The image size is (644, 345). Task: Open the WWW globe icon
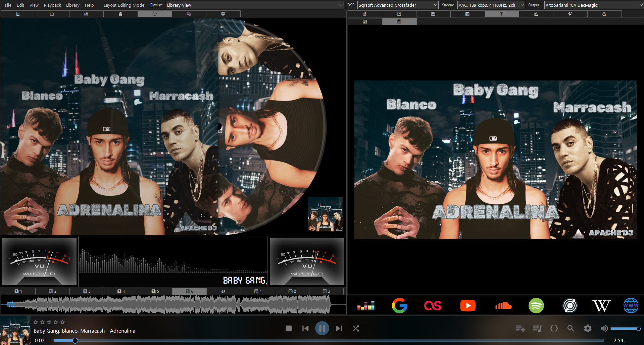pos(631,306)
